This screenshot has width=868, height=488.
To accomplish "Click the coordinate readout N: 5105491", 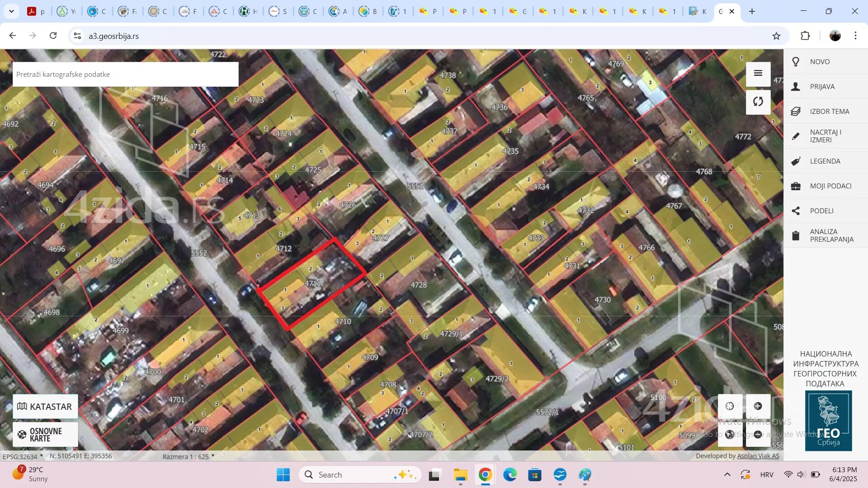I will [81, 456].
